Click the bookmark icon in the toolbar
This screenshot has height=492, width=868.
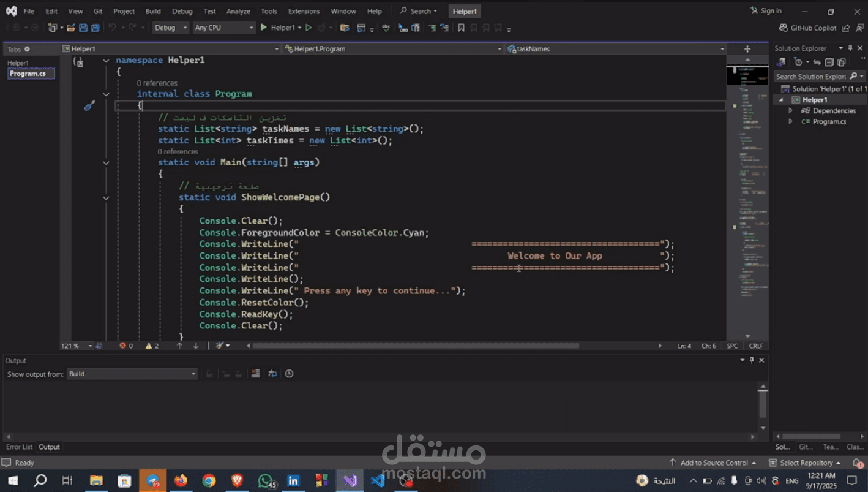461,28
